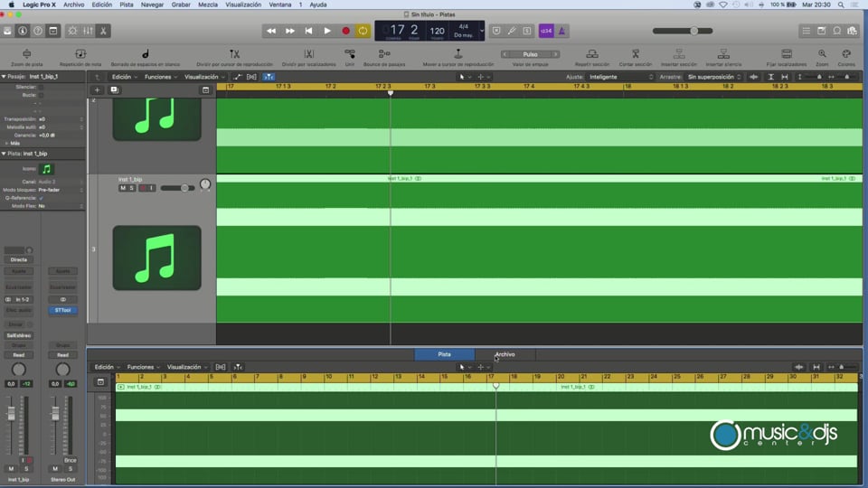
Task: Open Mezcla menu in menu bar
Action: point(208,5)
